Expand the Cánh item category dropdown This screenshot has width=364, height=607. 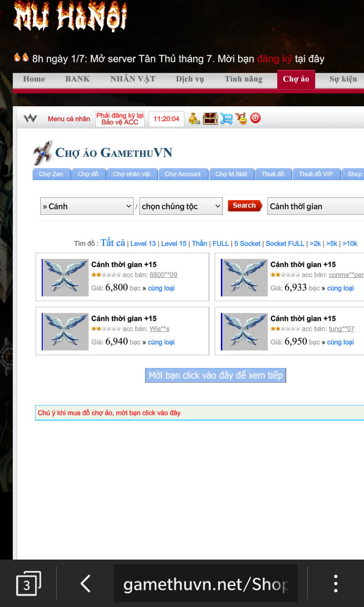click(x=87, y=206)
